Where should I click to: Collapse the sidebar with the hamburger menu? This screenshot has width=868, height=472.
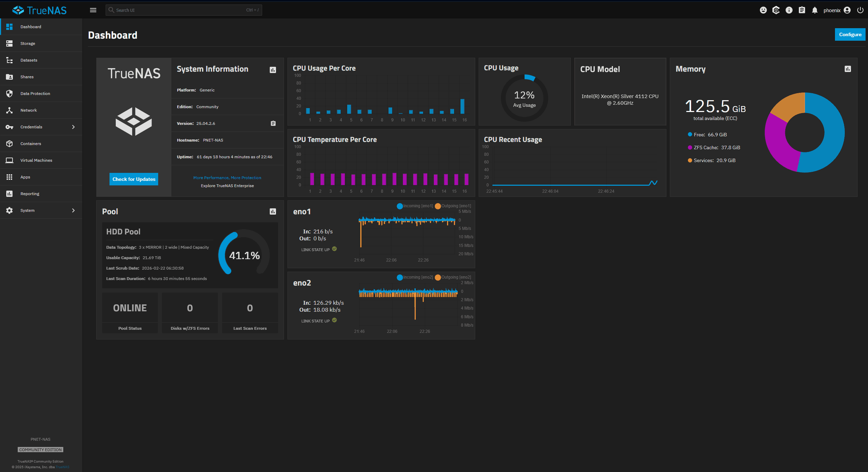coord(93,10)
